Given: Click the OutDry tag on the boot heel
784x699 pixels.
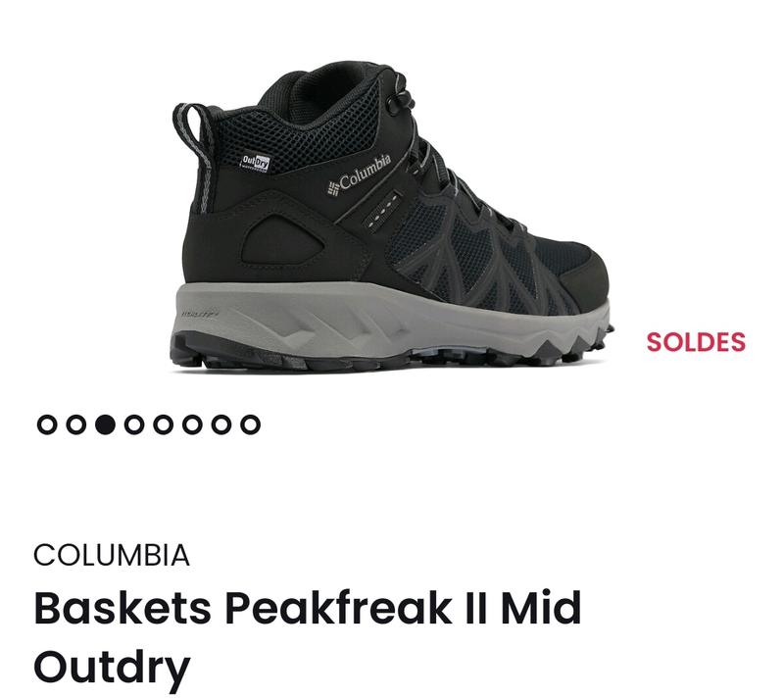Looking at the screenshot, I should coord(256,163).
